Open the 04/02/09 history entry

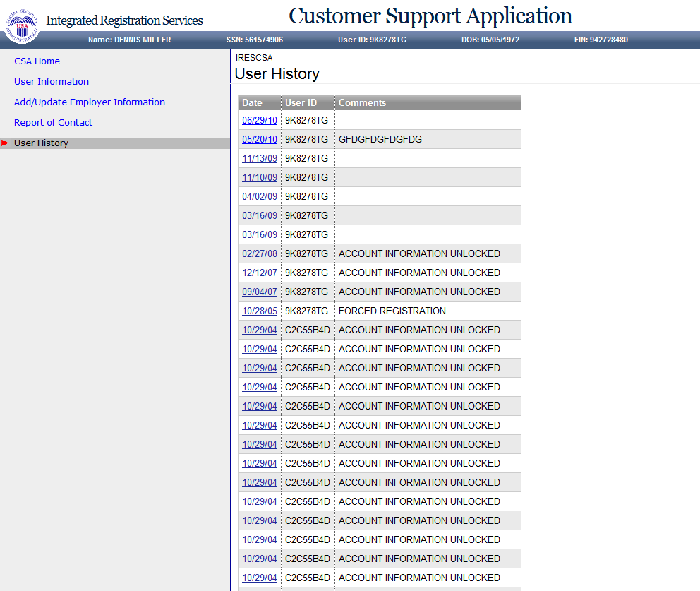(x=260, y=196)
